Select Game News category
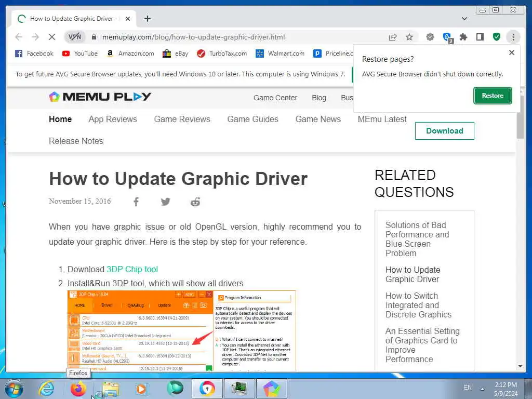This screenshot has width=532, height=399. [x=318, y=119]
